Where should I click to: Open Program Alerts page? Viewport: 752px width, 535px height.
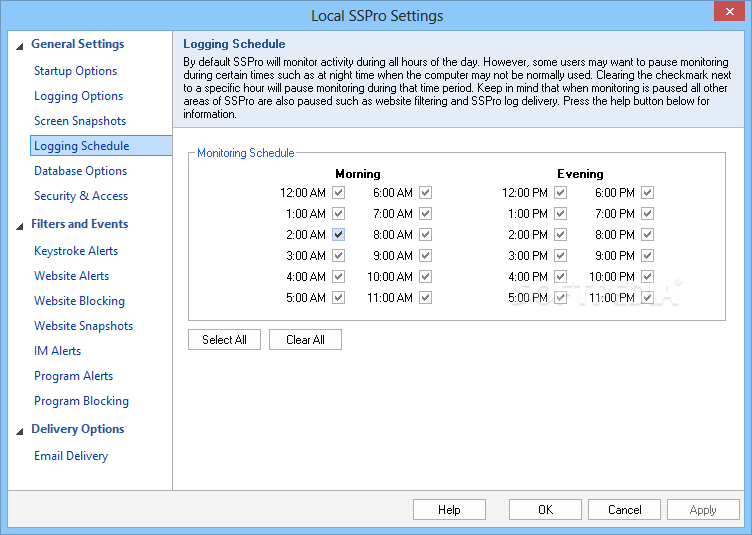click(73, 376)
